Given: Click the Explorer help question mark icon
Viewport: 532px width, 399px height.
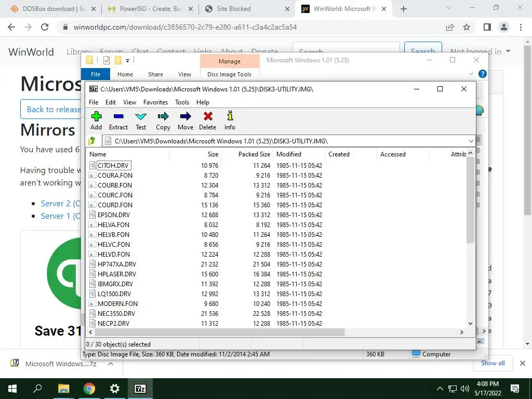Looking at the screenshot, I should pyautogui.click(x=482, y=74).
